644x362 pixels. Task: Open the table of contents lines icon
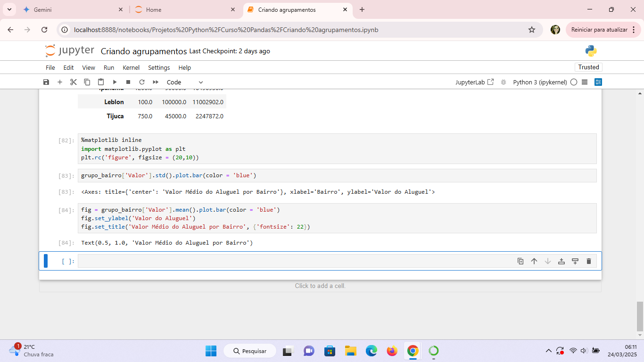[x=585, y=82]
